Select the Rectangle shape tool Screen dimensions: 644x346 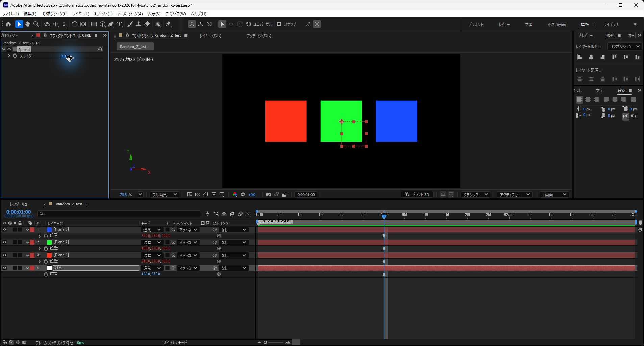(x=94, y=24)
